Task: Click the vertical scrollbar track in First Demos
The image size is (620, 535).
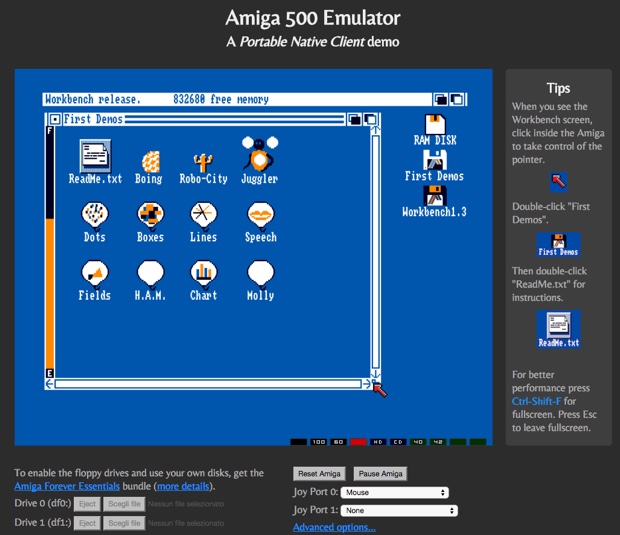Action: (376, 252)
